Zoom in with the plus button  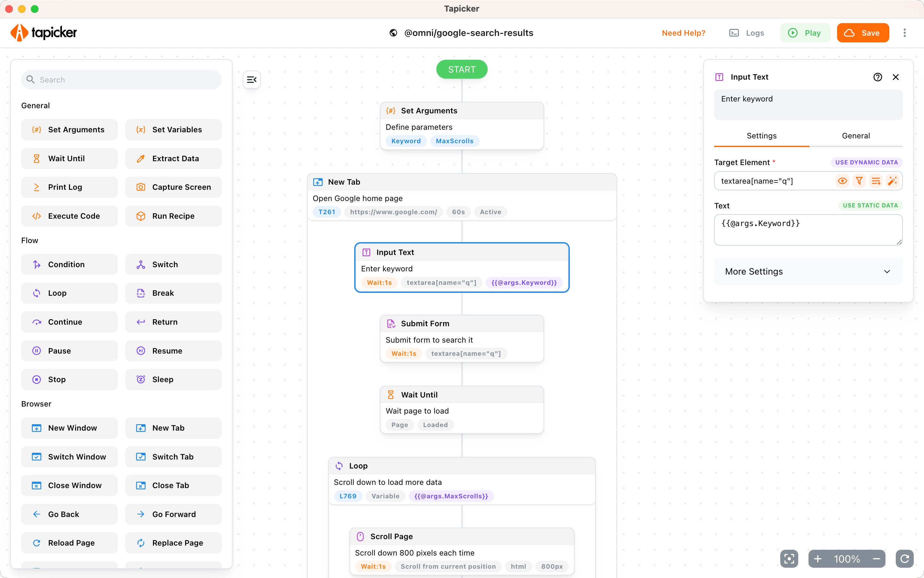[x=817, y=559]
